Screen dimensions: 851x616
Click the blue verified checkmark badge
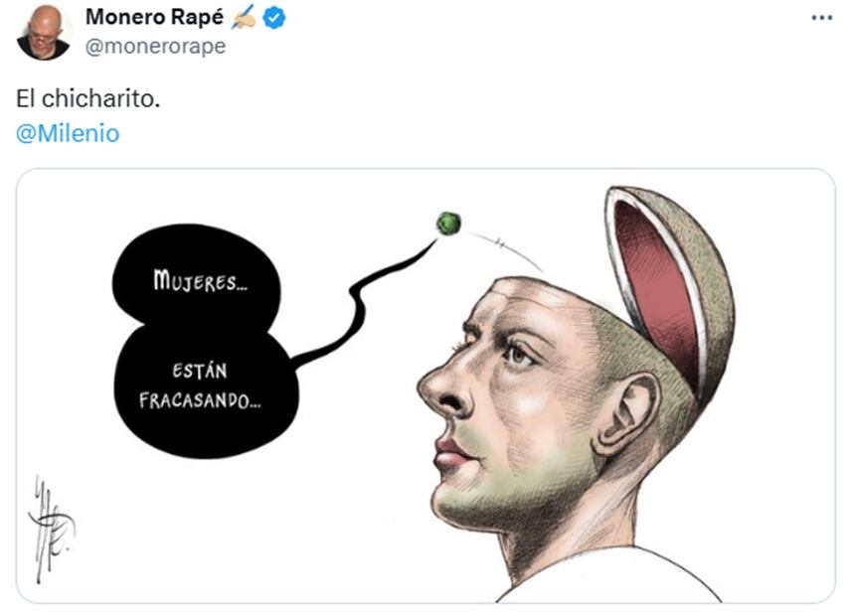click(x=274, y=18)
